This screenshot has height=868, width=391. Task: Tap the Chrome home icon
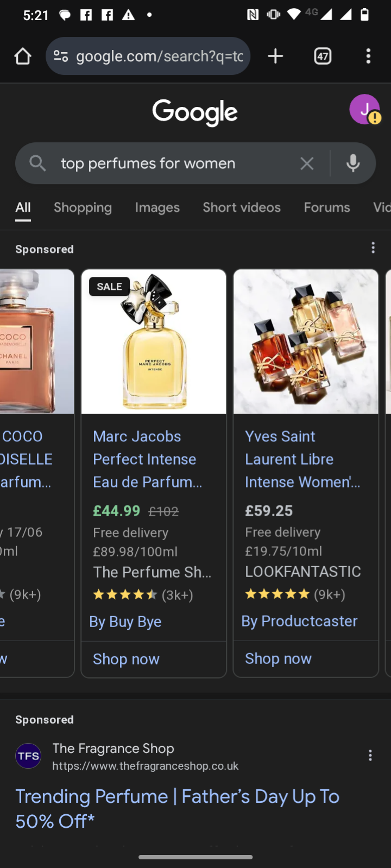(x=23, y=56)
